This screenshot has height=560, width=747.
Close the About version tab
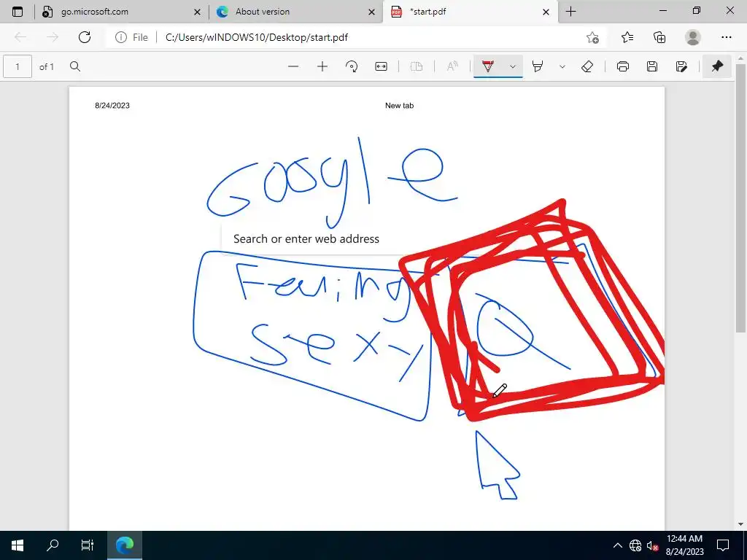371,12
